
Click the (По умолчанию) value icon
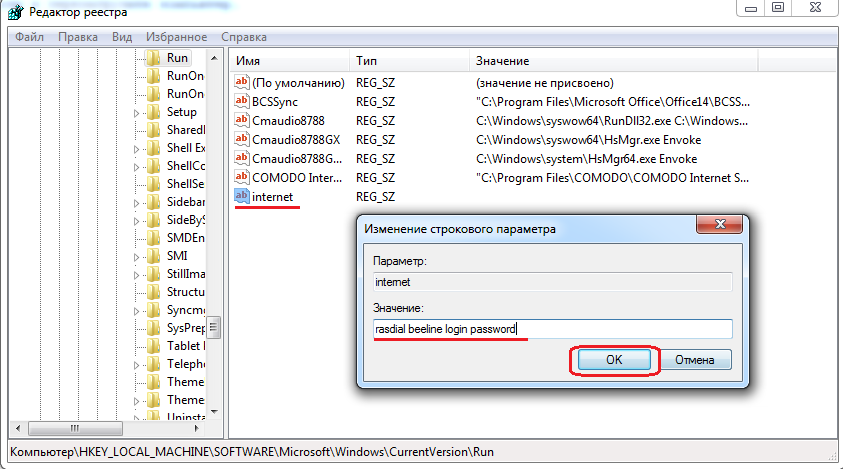(x=242, y=82)
